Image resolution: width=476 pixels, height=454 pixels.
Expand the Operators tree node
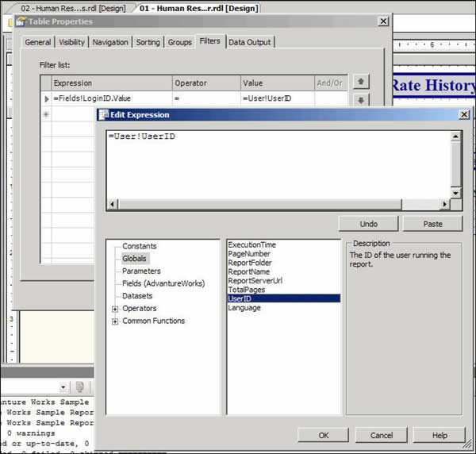pos(115,309)
